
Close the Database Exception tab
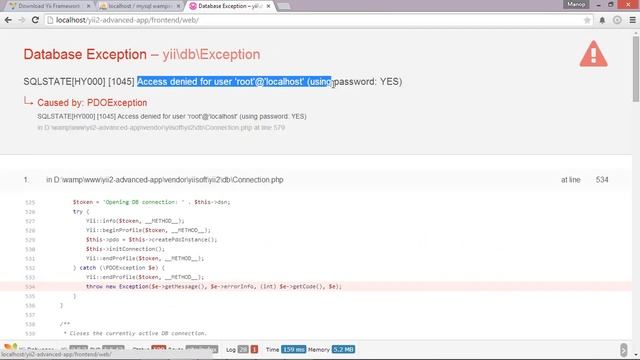(x=268, y=6)
